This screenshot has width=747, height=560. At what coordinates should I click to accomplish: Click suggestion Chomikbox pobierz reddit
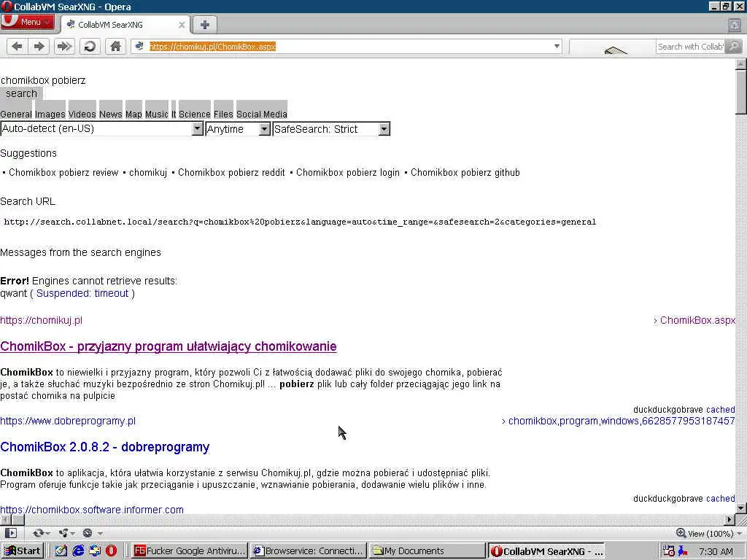[231, 172]
